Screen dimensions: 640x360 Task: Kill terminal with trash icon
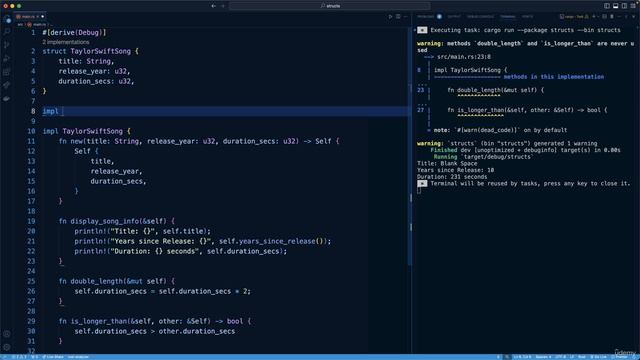612,17
